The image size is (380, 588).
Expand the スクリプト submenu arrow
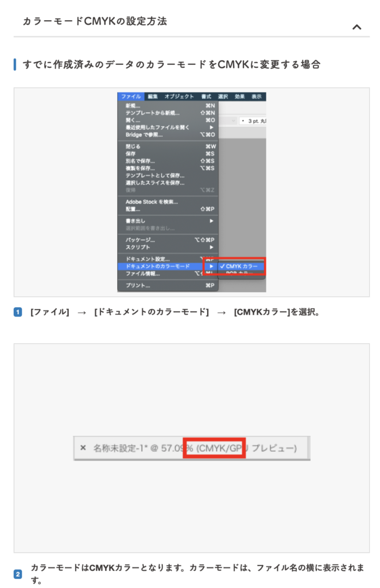click(x=211, y=247)
